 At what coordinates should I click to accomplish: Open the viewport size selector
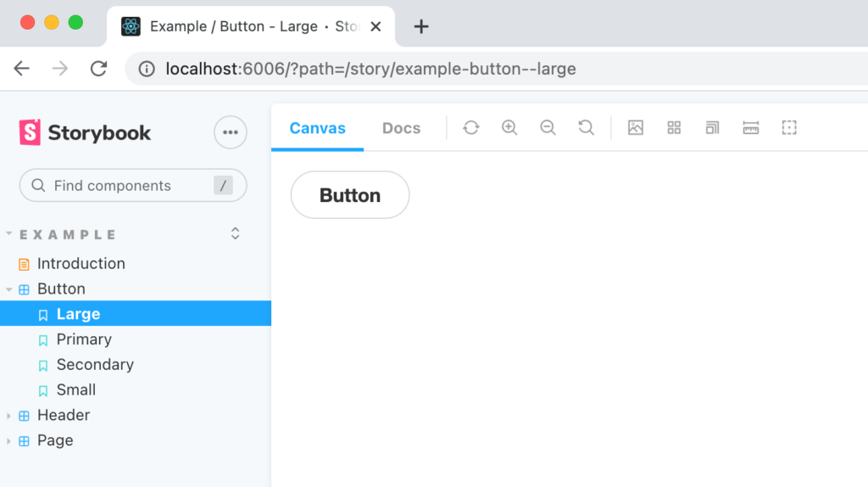712,128
